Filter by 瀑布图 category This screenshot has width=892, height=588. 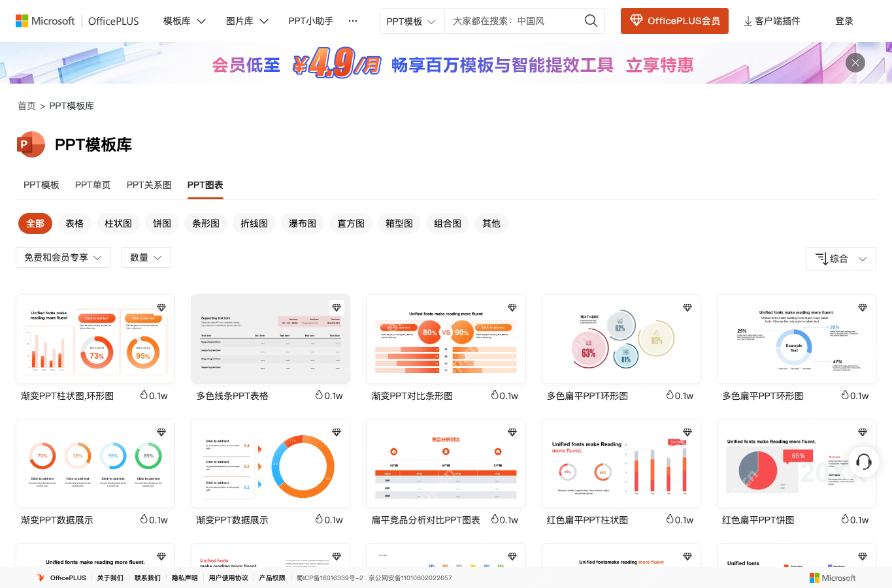(x=303, y=223)
